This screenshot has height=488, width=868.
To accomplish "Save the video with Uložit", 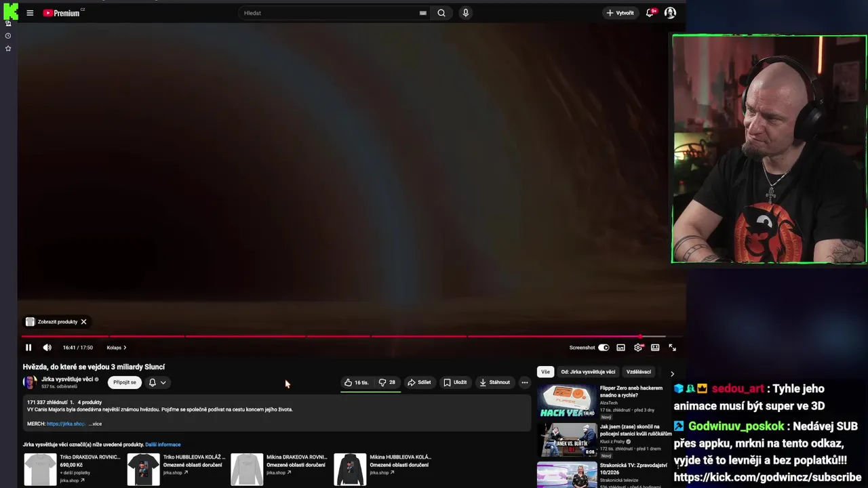I will [455, 382].
